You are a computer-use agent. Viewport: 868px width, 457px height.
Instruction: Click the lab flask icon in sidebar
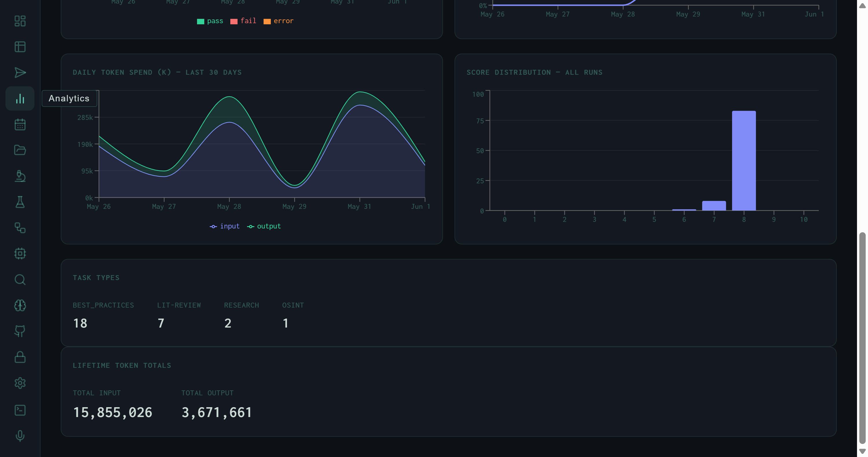click(x=20, y=202)
